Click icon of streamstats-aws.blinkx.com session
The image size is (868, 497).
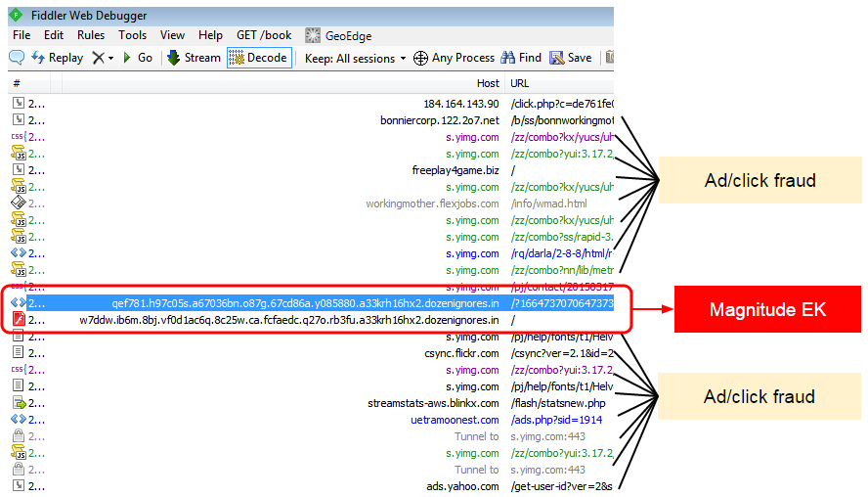[19, 403]
